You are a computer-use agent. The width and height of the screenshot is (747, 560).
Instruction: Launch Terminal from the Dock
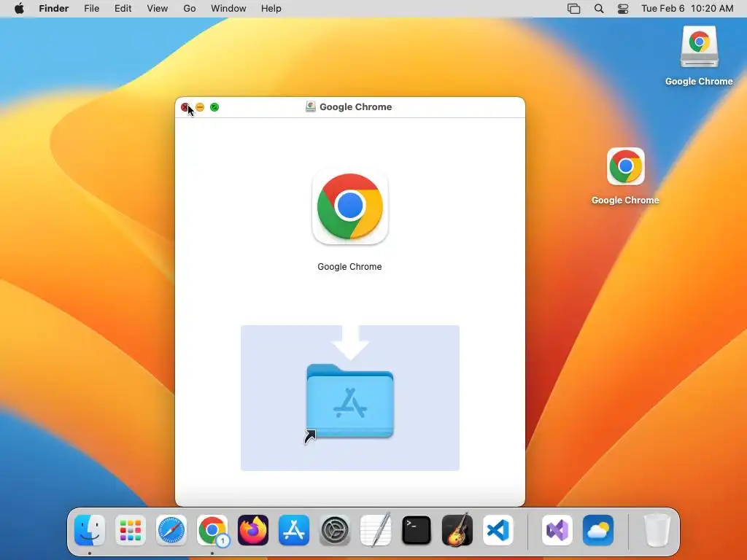click(x=417, y=530)
